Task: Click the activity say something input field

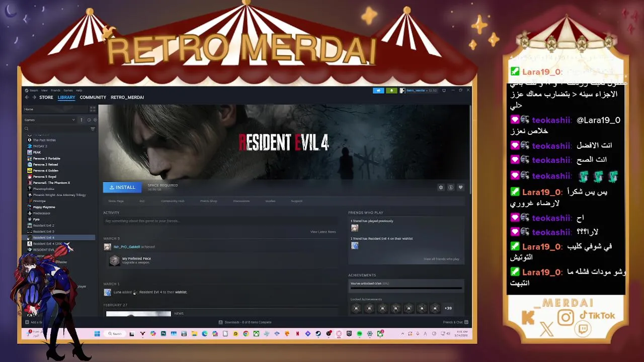Action: pyautogui.click(x=219, y=221)
